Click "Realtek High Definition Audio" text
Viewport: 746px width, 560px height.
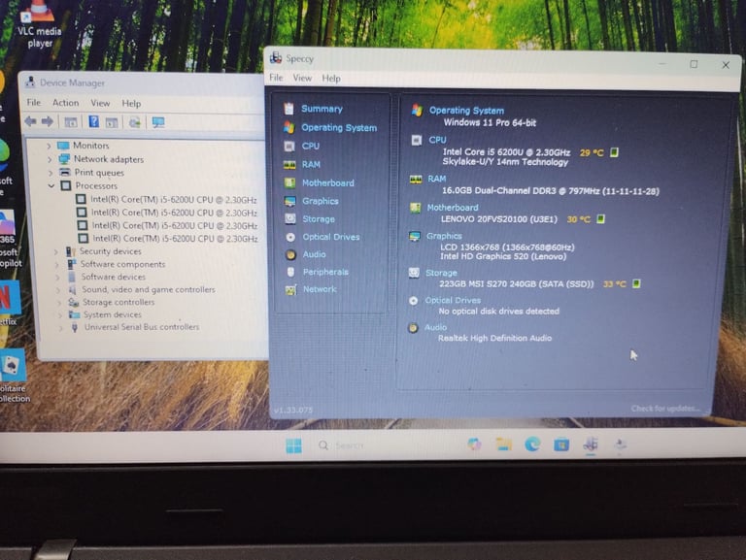(494, 338)
